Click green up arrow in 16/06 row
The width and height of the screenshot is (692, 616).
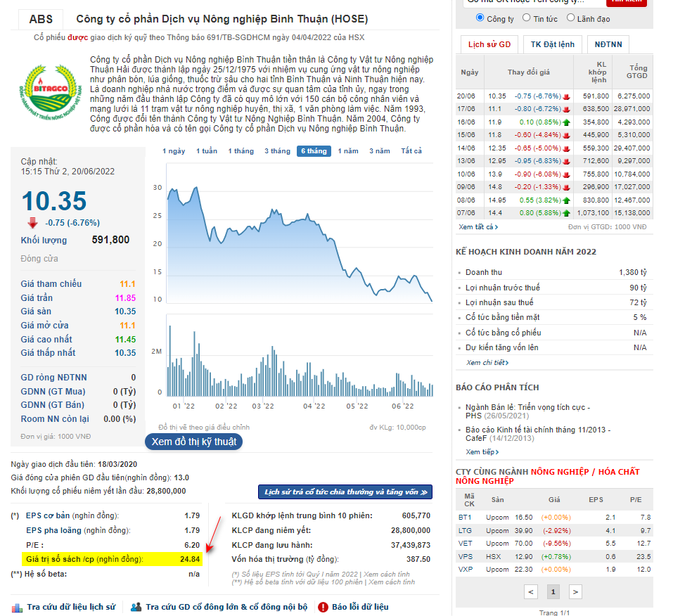pos(567,122)
